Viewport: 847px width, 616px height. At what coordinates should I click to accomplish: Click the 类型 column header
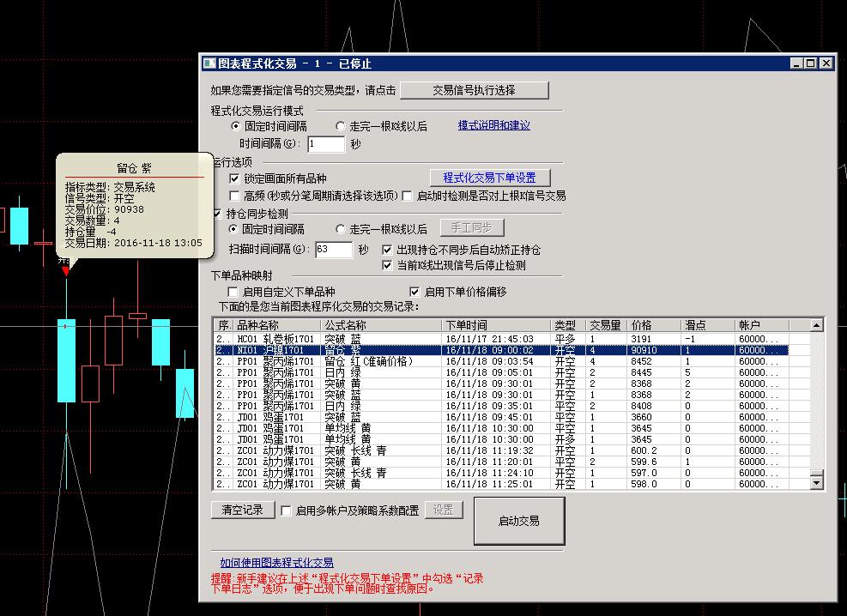point(568,325)
